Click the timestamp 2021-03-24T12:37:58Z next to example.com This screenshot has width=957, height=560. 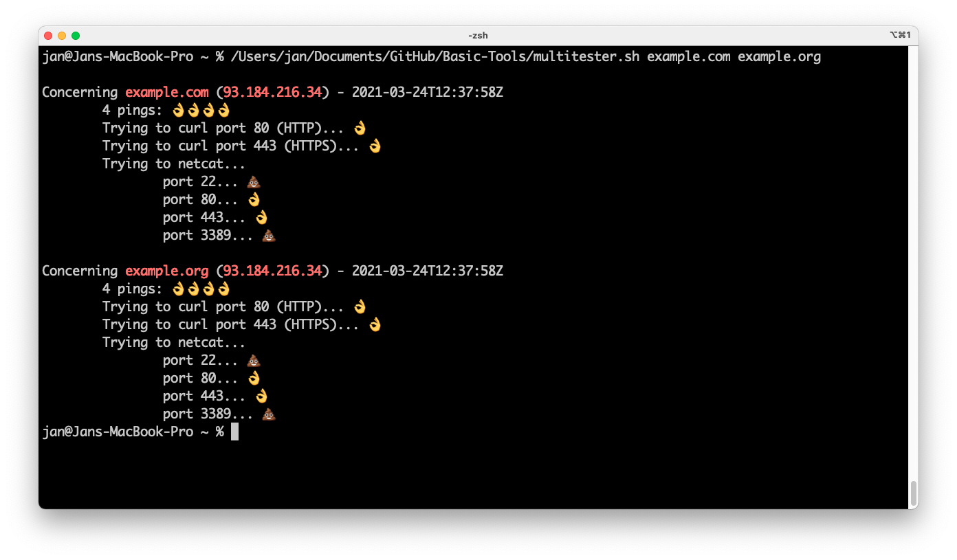point(428,91)
